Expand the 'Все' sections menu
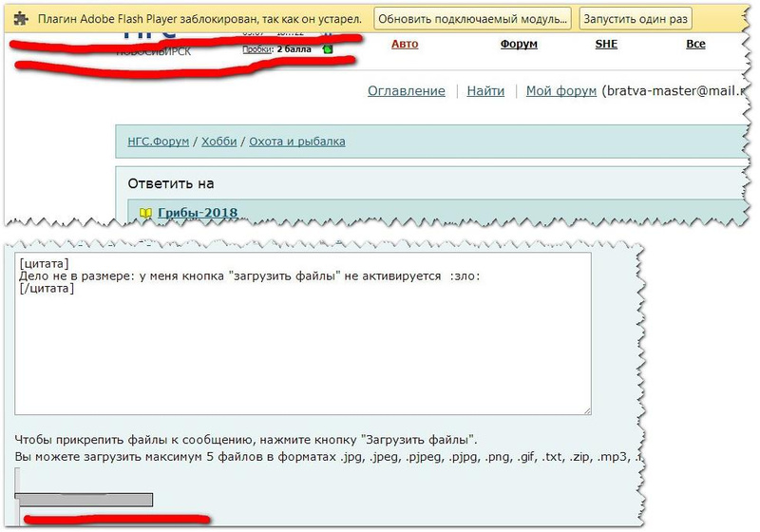Image resolution: width=760 pixels, height=532 pixels. tap(695, 44)
